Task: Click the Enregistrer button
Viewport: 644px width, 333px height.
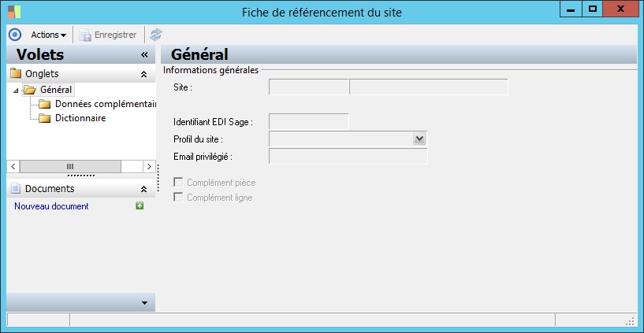Action: (x=108, y=35)
